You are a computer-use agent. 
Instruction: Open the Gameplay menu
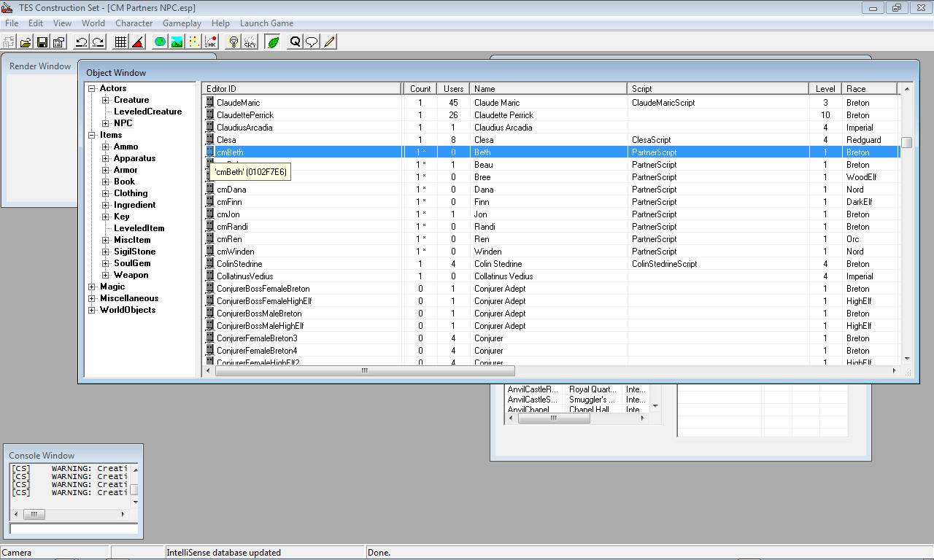point(182,23)
